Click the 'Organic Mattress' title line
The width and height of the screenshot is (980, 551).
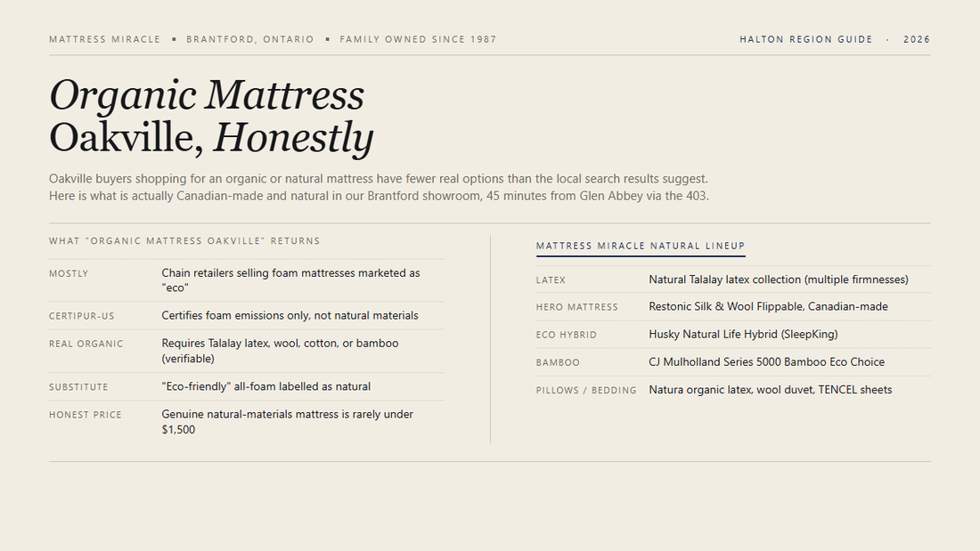pos(207,95)
